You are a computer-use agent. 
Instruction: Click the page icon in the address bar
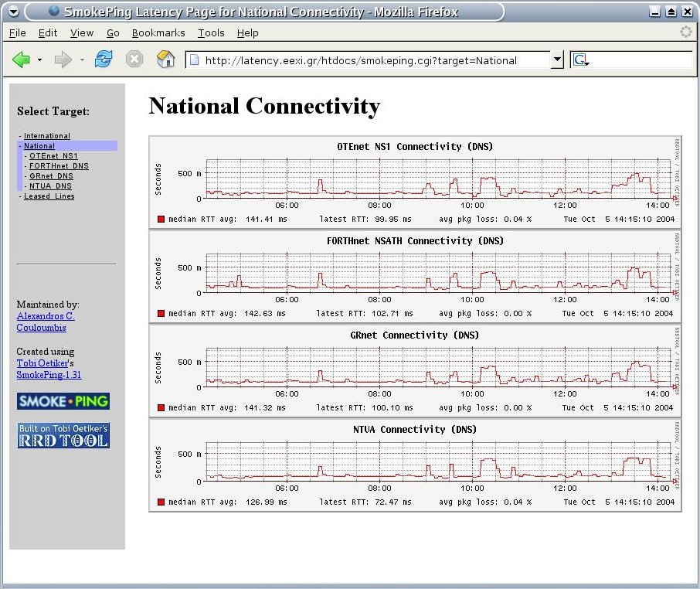(x=195, y=60)
